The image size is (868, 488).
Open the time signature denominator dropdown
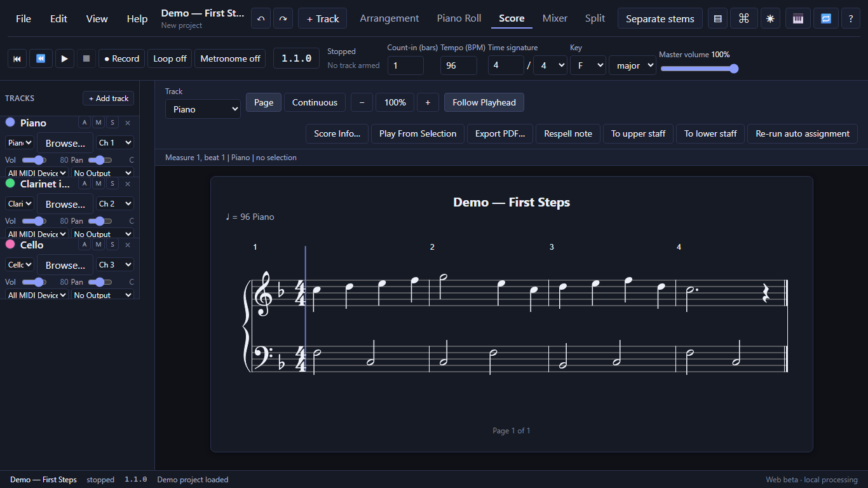(x=550, y=65)
